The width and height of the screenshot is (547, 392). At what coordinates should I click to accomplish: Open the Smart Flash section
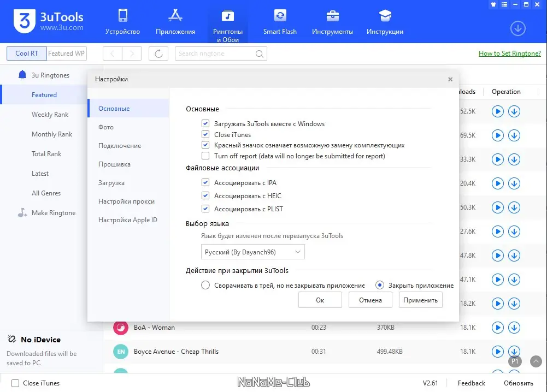click(x=280, y=22)
